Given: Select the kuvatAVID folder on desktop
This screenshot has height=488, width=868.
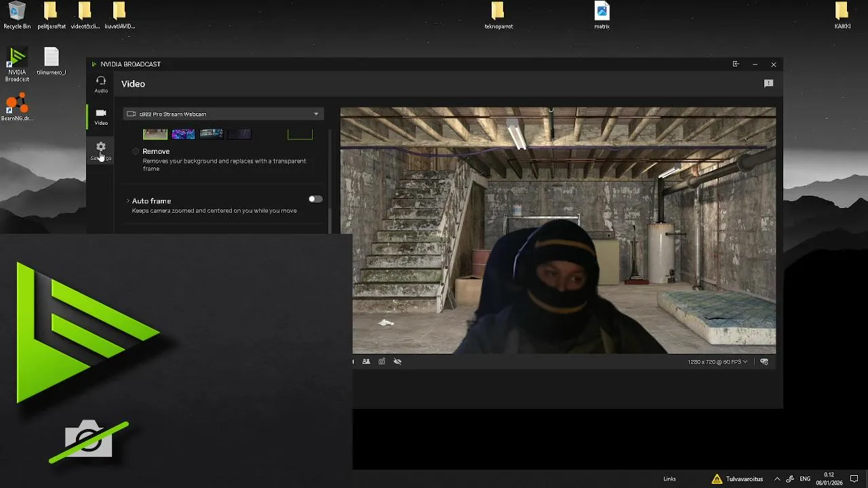Looking at the screenshot, I should pyautogui.click(x=119, y=16).
